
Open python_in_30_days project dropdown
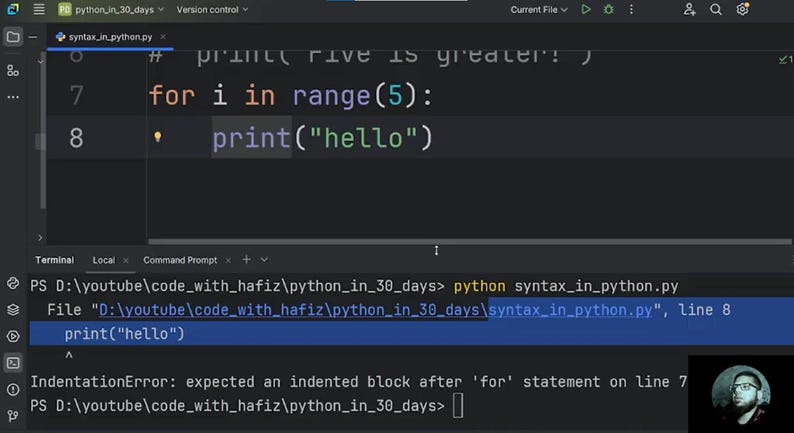(111, 10)
